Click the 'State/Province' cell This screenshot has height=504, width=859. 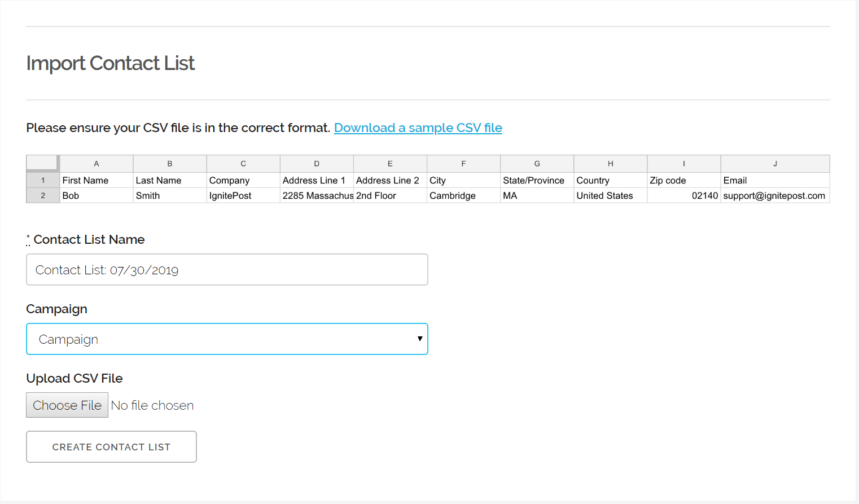[x=537, y=180]
